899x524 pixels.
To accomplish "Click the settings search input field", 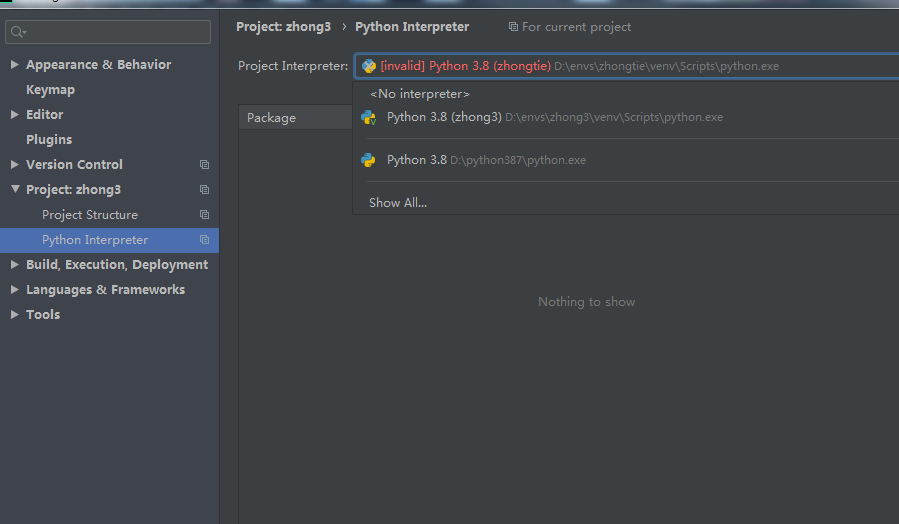I will point(115,33).
